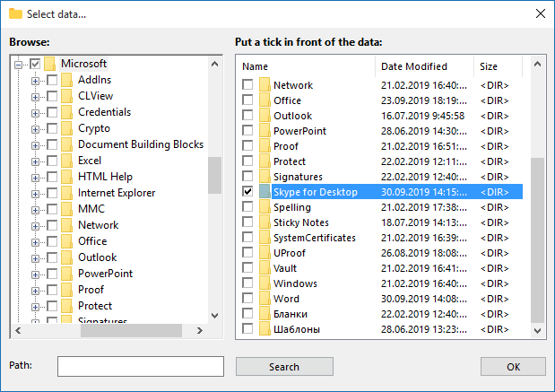
Task: Select the Vault folder icon
Action: [264, 268]
